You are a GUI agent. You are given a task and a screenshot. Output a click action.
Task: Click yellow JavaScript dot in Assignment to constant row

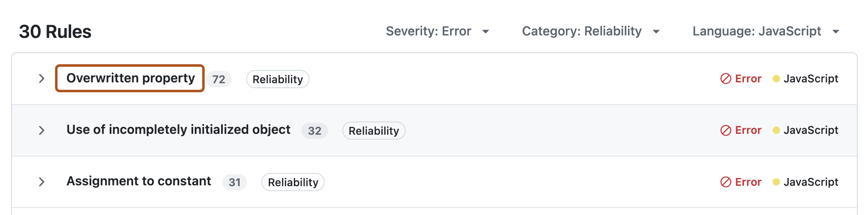pos(776,182)
